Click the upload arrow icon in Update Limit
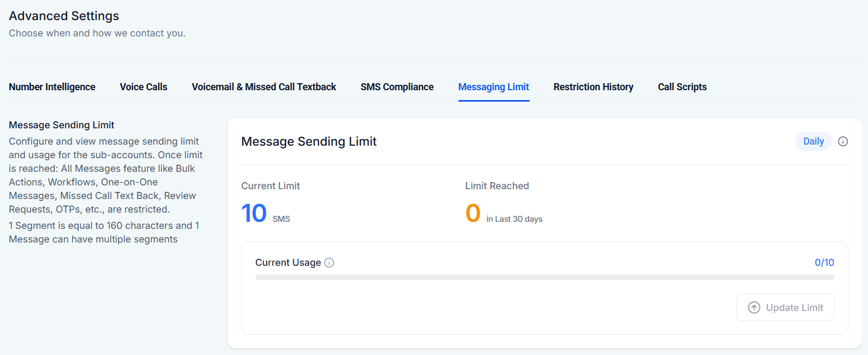The height and width of the screenshot is (355, 868). (754, 308)
